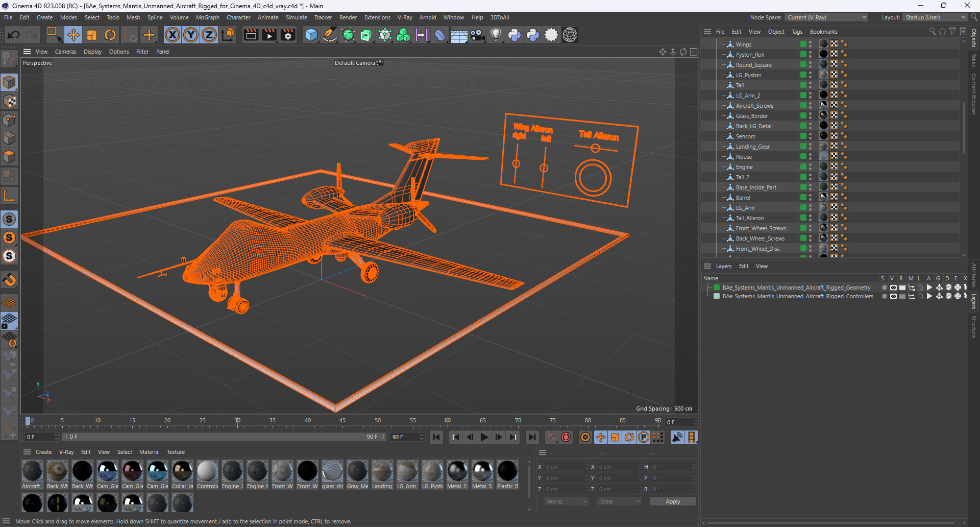Toggle Z axis lock
This screenshot has width=980, height=527.
pos(209,35)
